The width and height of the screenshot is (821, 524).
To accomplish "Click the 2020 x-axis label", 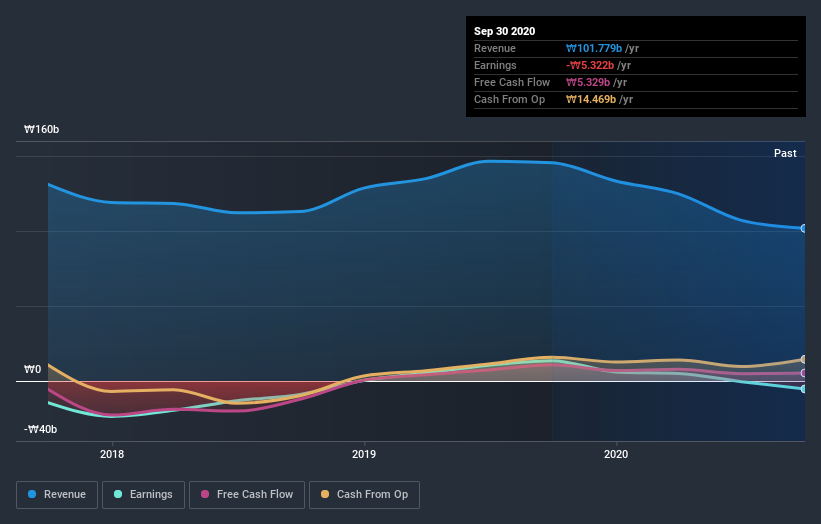I will click(x=616, y=454).
